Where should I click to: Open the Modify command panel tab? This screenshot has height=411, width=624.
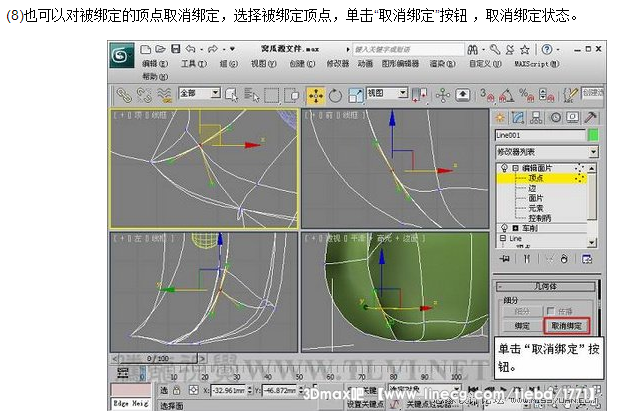click(x=518, y=118)
